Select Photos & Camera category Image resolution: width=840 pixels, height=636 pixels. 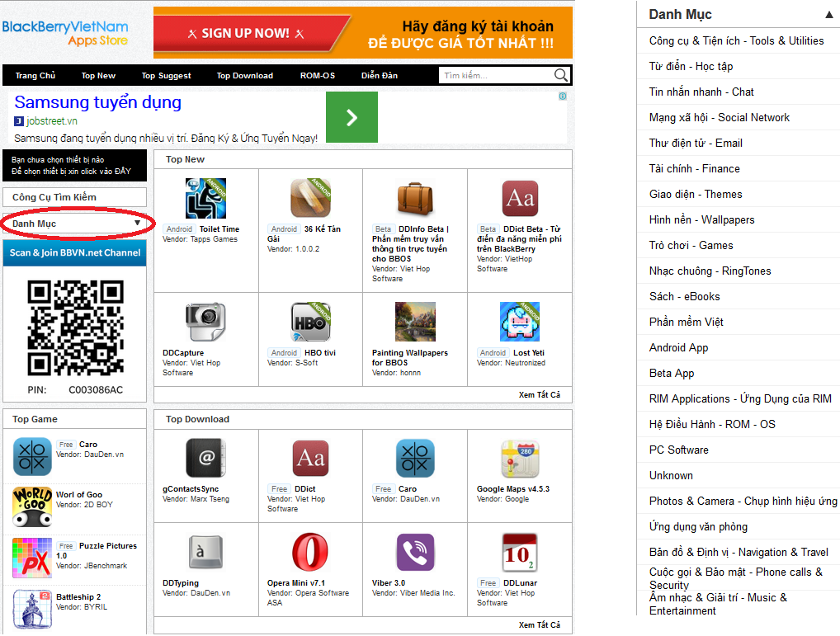[x=739, y=501]
